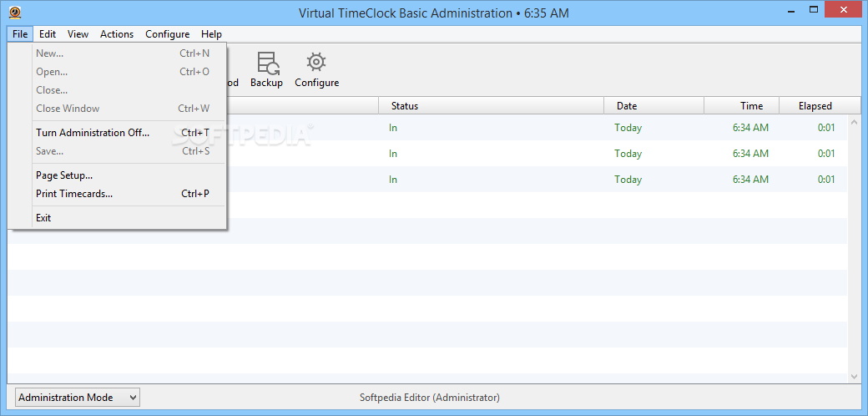
Task: Click the Backup toolbar icon
Action: (266, 70)
